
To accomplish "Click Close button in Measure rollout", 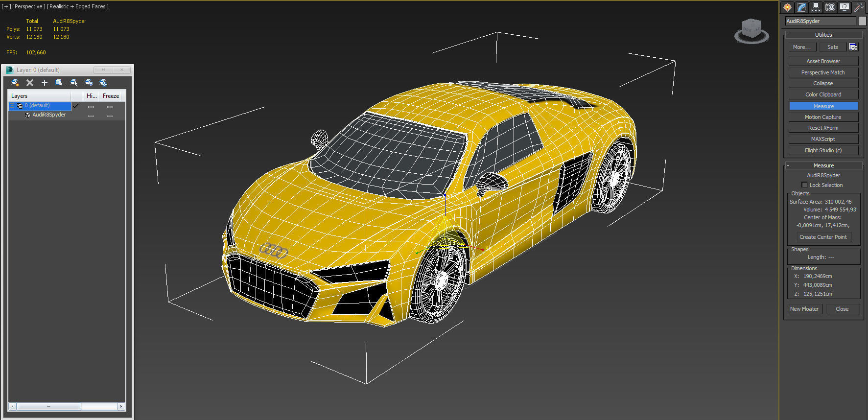I will tap(843, 309).
